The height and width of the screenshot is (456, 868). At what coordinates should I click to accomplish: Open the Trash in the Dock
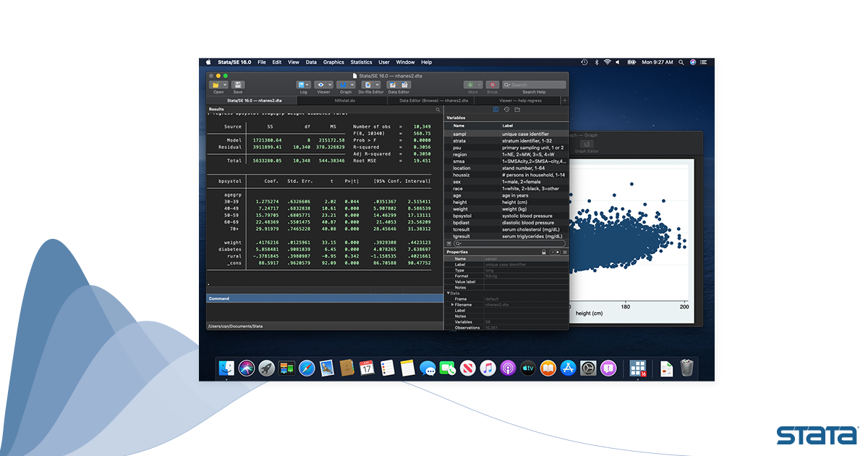[x=687, y=368]
